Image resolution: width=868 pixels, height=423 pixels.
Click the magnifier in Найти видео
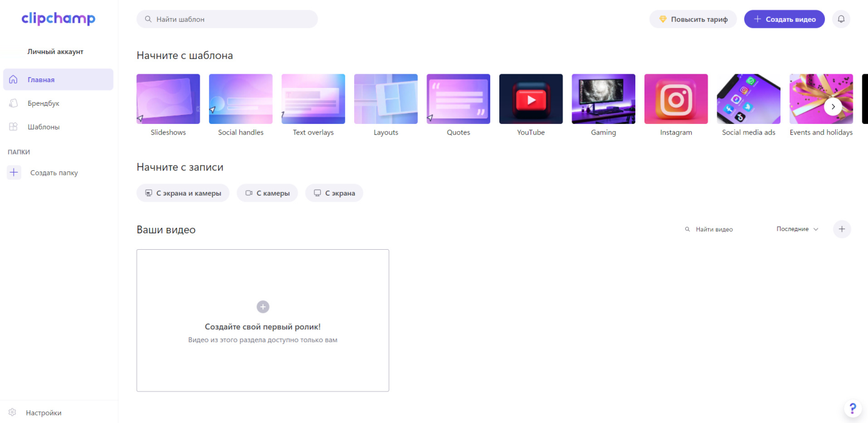point(688,229)
